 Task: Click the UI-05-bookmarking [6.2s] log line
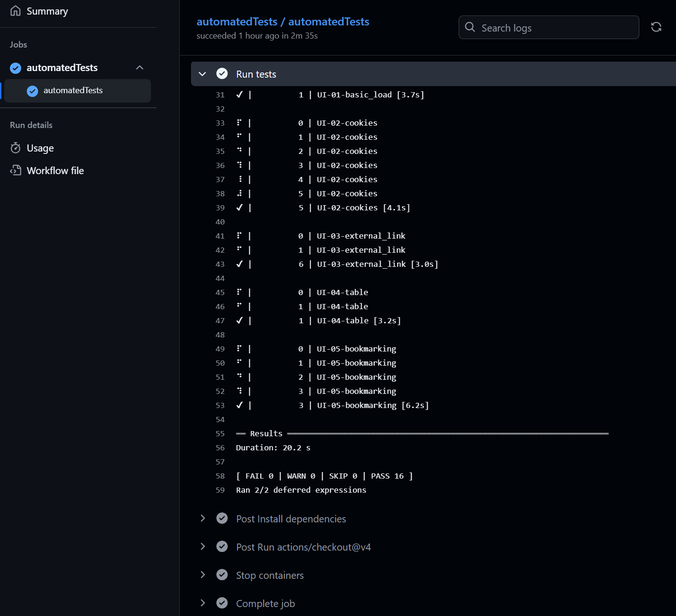click(x=332, y=405)
